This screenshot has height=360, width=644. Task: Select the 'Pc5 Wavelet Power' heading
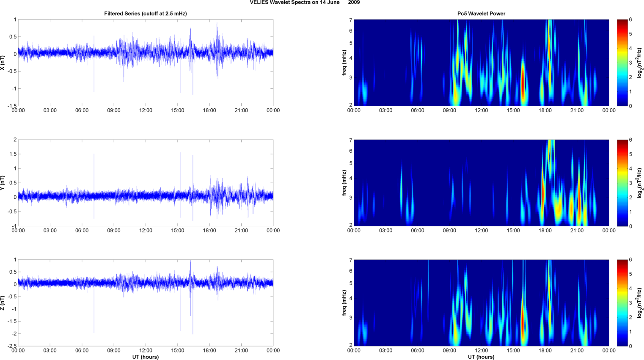481,14
